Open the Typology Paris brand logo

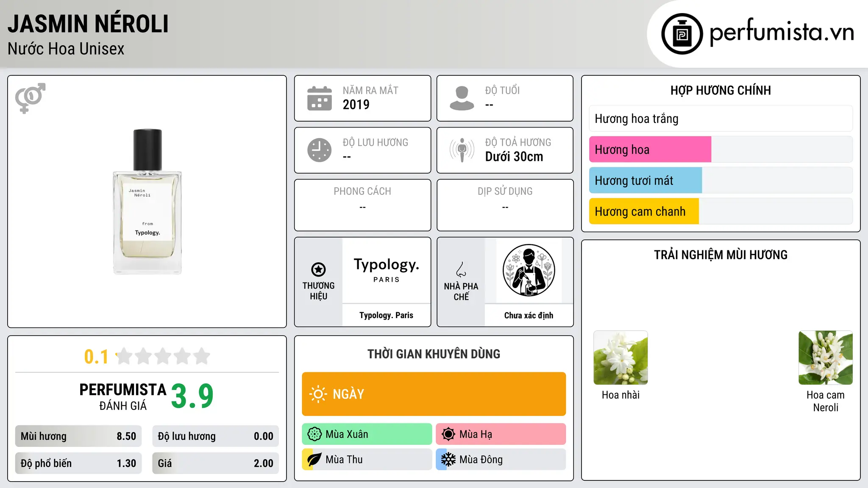point(387,270)
